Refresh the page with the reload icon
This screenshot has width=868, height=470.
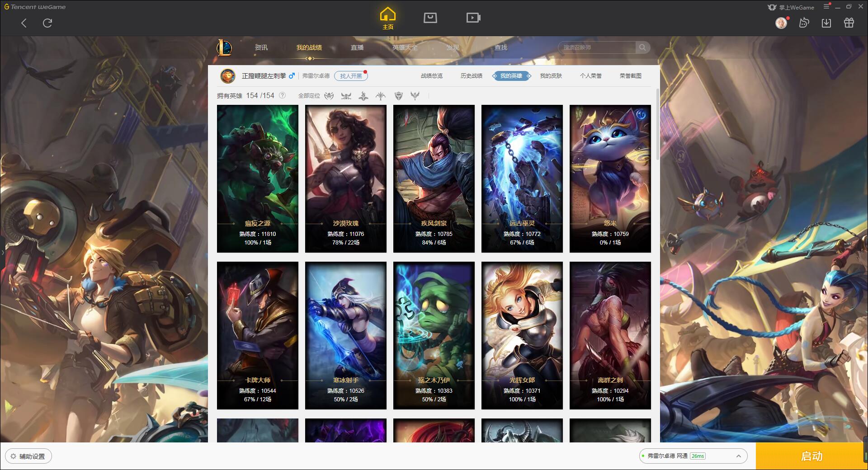point(47,23)
